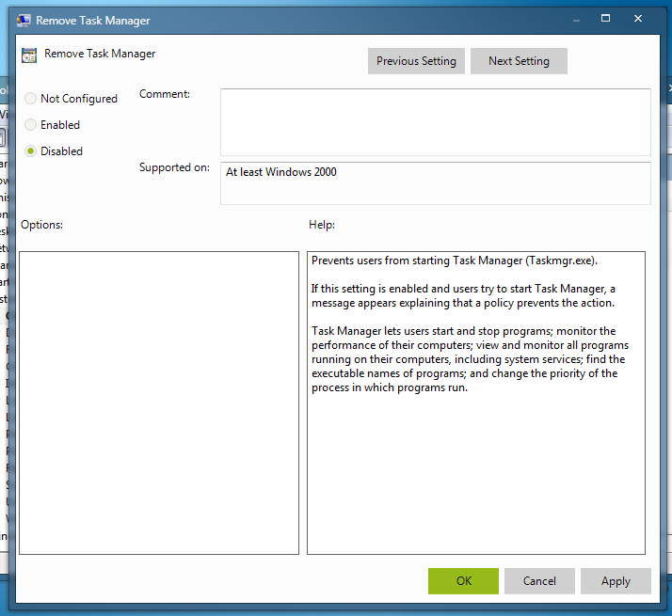Maximize the Remove Task Manager window

click(605, 18)
